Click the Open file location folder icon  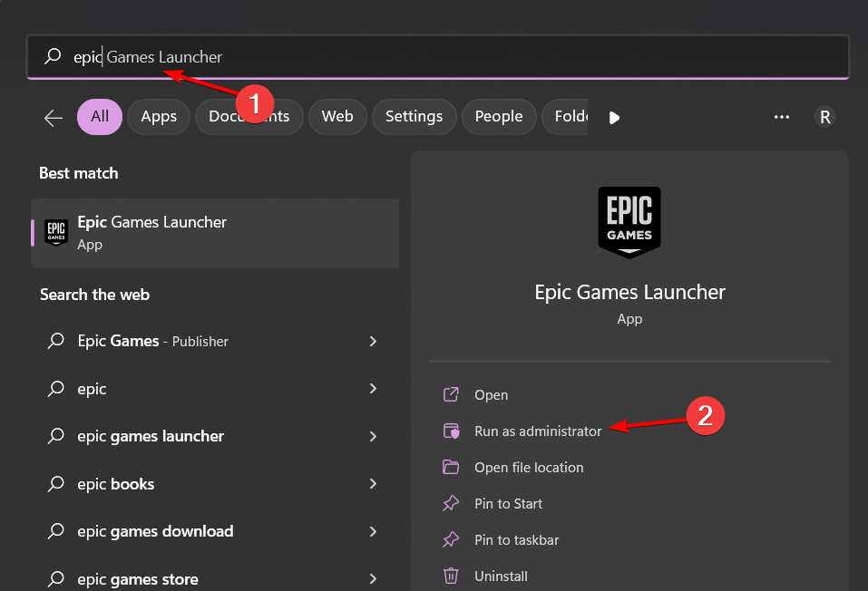[451, 467]
